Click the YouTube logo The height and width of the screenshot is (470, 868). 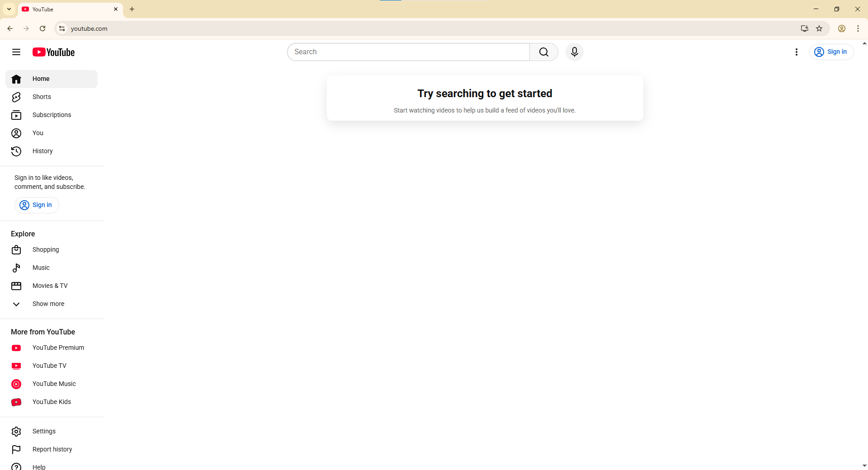53,52
